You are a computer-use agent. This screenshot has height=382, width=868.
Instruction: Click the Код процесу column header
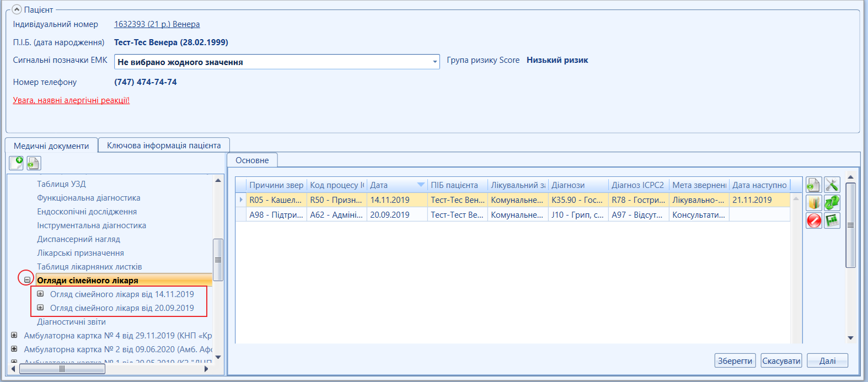[337, 185]
